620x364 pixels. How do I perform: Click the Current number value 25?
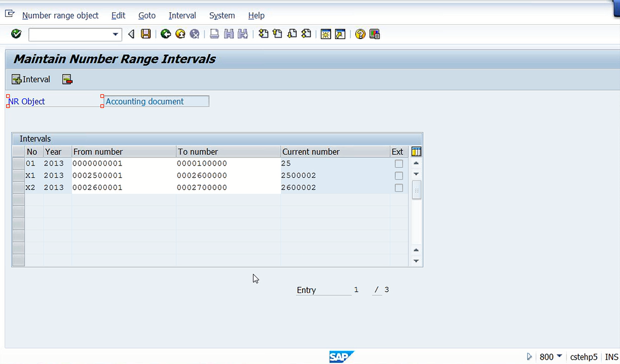(286, 163)
